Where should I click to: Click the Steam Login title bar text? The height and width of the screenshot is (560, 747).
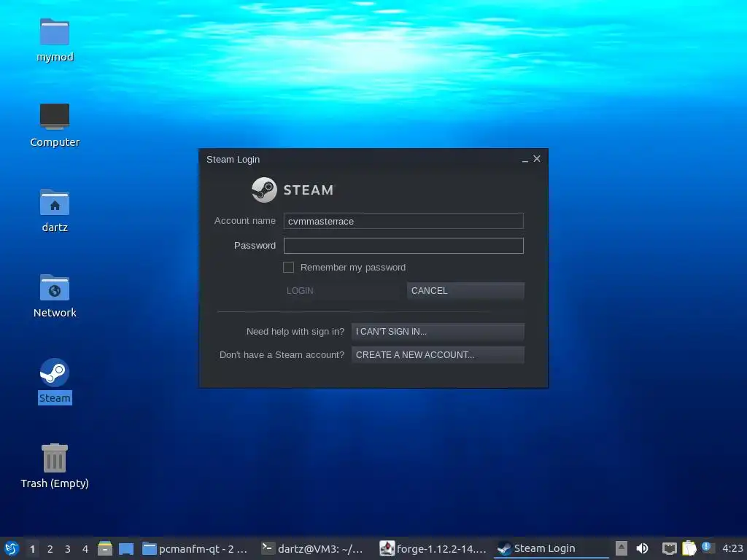[x=233, y=160]
